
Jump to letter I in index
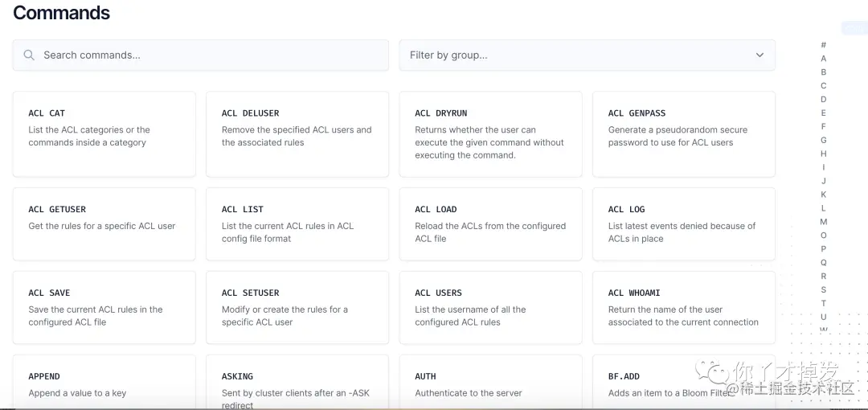824,167
